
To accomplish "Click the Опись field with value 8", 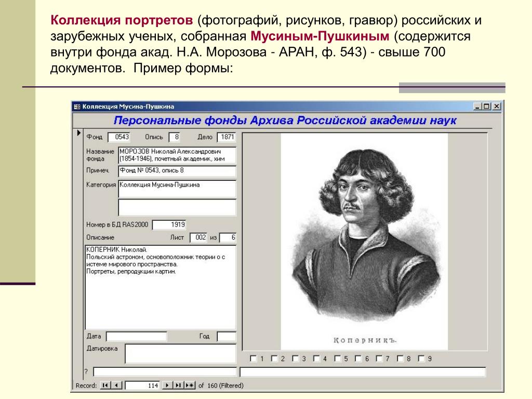I will [174, 137].
